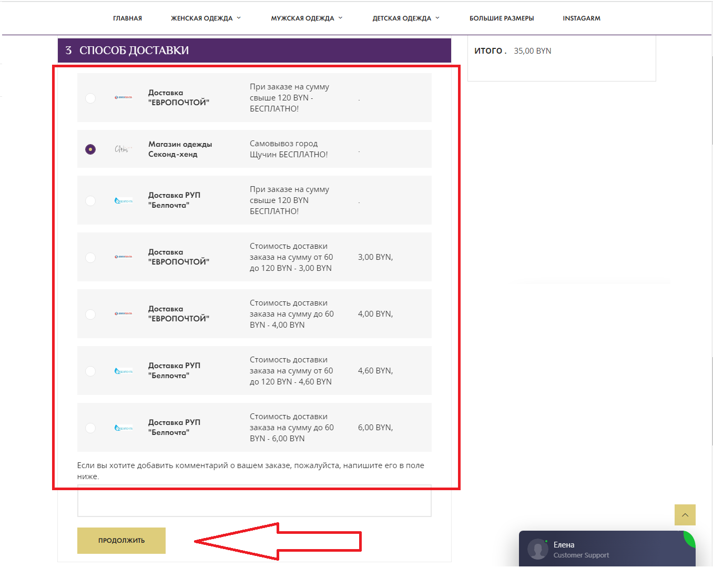
Task: Expand the Детская одежда menu
Action: tap(405, 18)
